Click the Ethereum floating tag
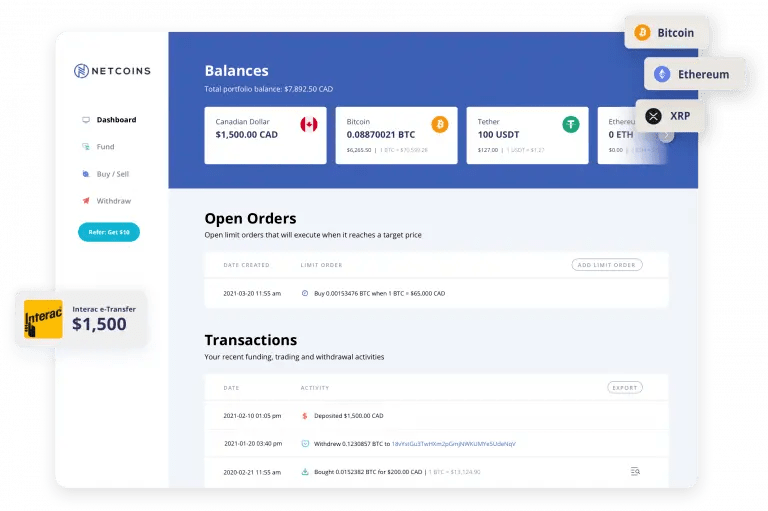 coord(694,74)
